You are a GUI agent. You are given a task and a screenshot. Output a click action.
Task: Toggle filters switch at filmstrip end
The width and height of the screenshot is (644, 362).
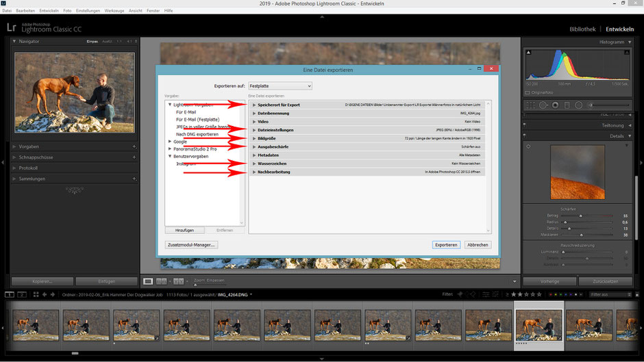click(637, 294)
